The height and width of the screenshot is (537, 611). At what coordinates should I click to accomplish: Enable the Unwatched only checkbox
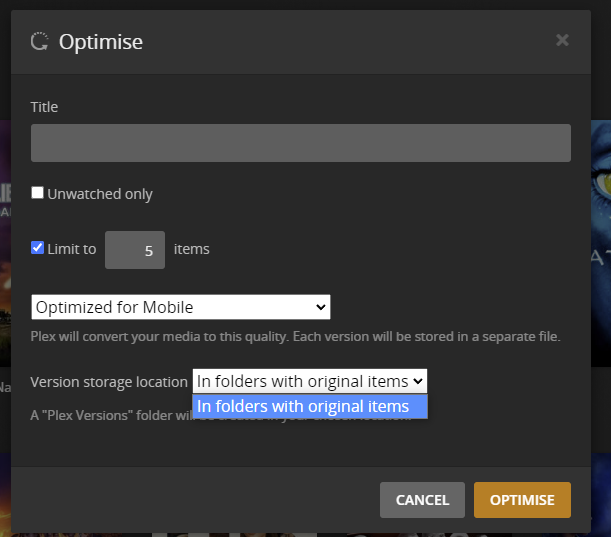[x=37, y=193]
